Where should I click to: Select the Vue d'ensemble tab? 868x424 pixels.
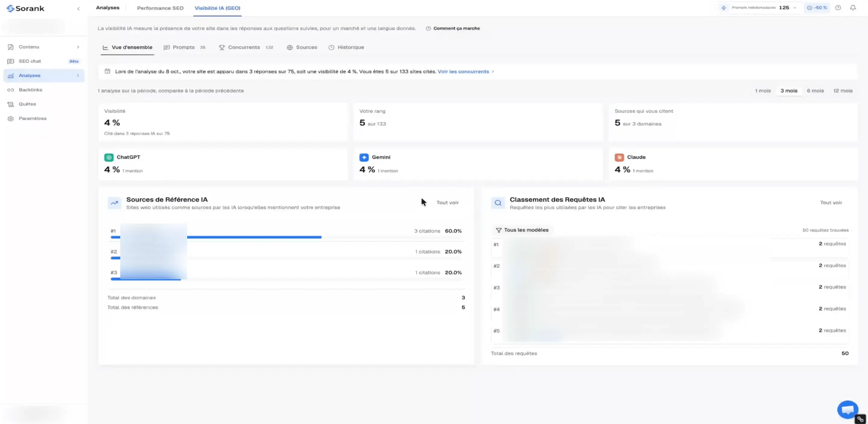[x=128, y=48]
